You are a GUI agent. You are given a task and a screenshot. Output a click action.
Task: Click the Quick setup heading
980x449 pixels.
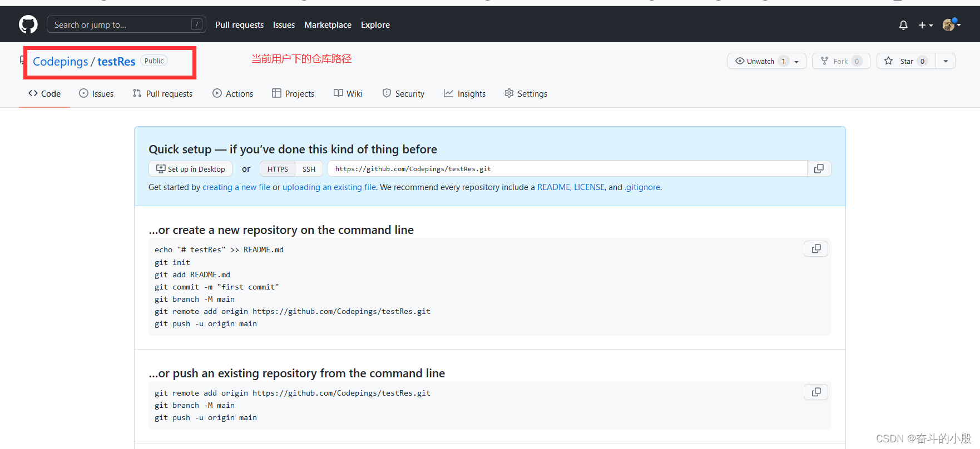(x=293, y=149)
